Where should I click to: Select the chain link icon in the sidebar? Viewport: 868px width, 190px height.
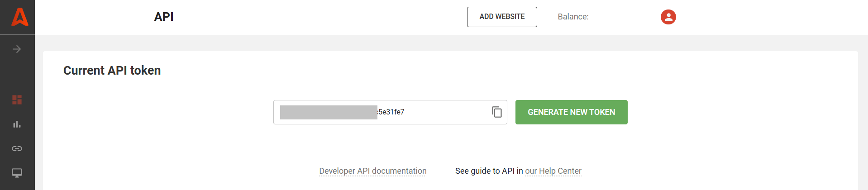tap(17, 148)
